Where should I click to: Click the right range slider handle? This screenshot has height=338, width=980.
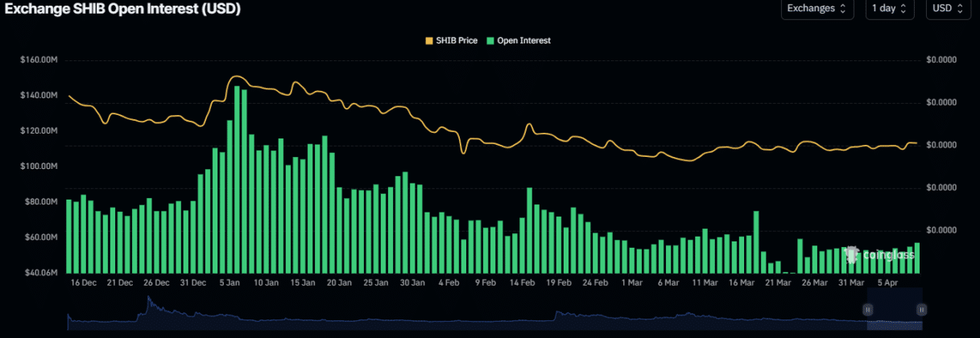point(920,309)
